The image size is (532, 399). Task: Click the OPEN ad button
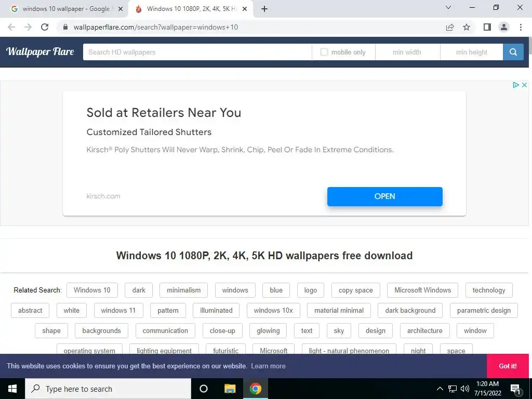point(385,196)
